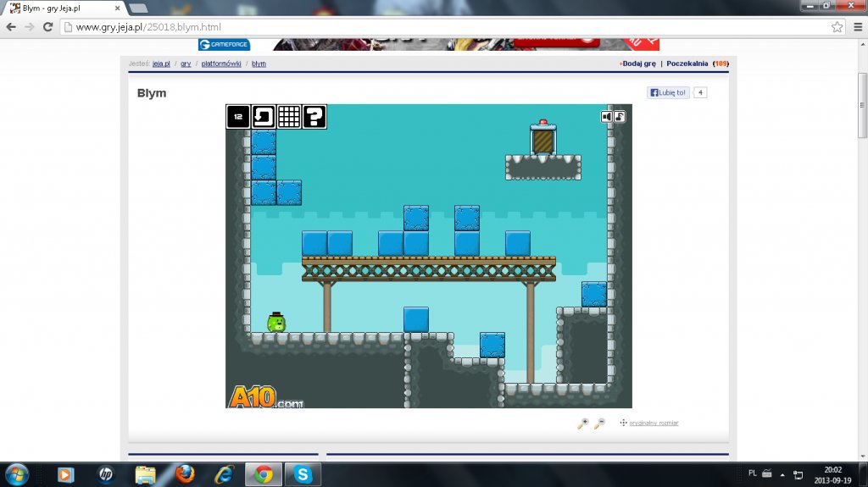Open the game help question mark
The height and width of the screenshot is (487, 868).
(x=314, y=117)
